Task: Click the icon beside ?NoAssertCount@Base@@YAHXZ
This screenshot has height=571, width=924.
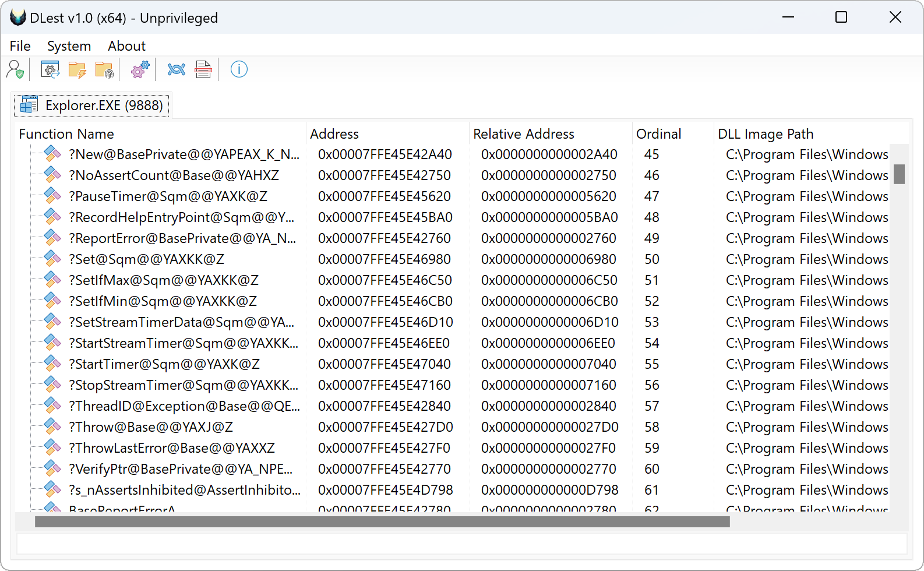Action: point(52,175)
